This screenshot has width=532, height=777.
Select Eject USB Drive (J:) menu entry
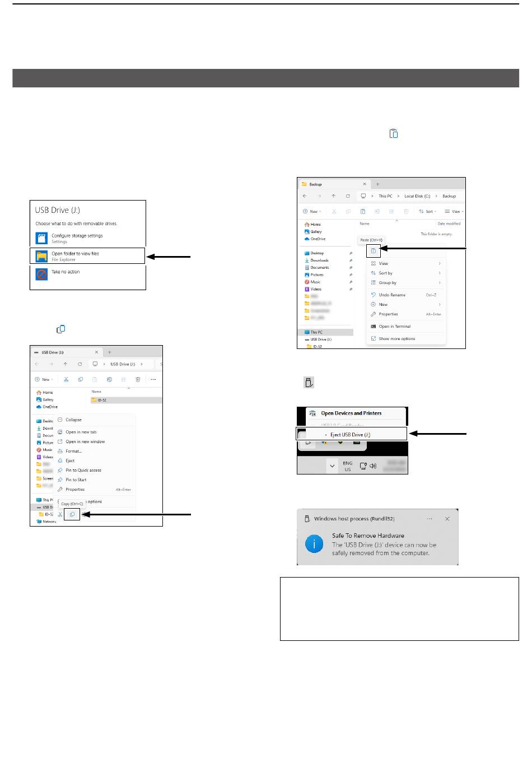click(350, 435)
